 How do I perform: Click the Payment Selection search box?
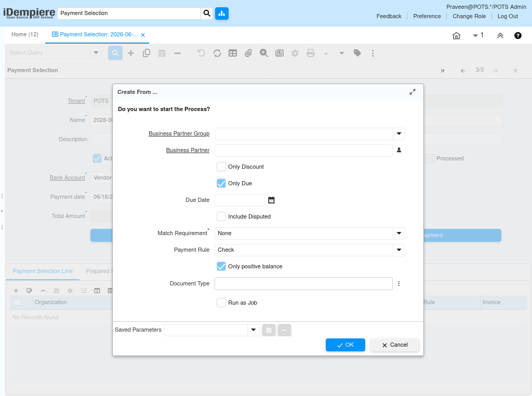tap(129, 13)
